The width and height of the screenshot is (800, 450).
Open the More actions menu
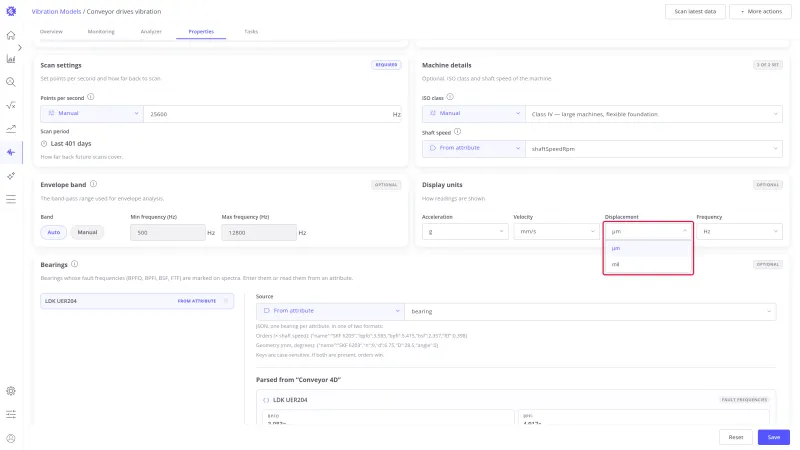click(x=760, y=11)
